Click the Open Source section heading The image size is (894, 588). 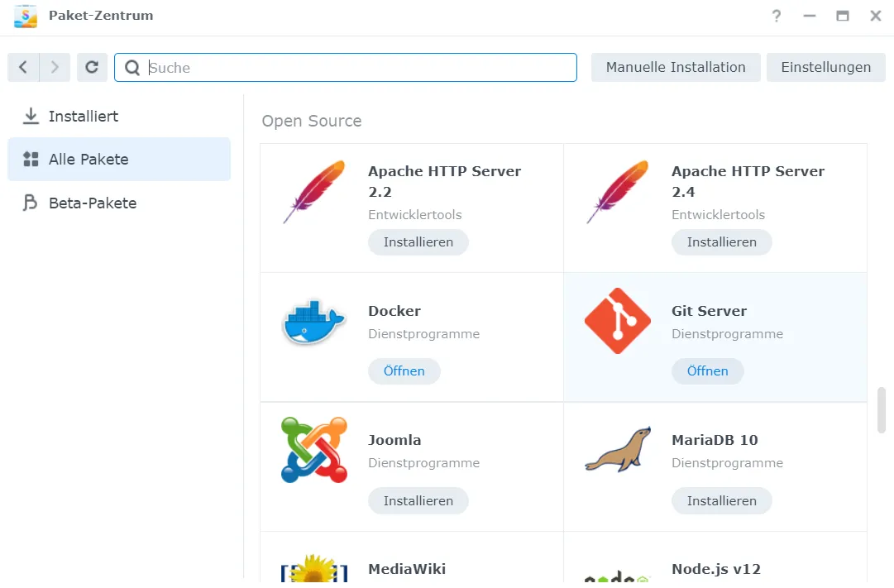coord(312,121)
